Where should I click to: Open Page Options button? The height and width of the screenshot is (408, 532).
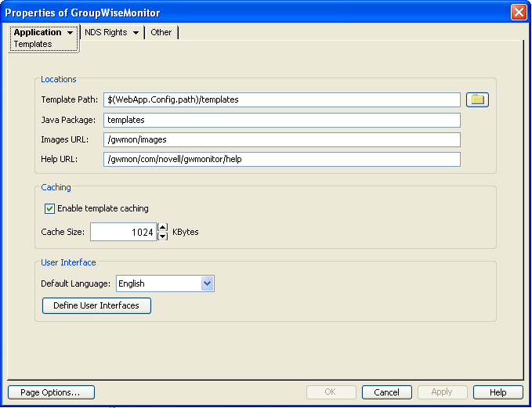[51, 392]
